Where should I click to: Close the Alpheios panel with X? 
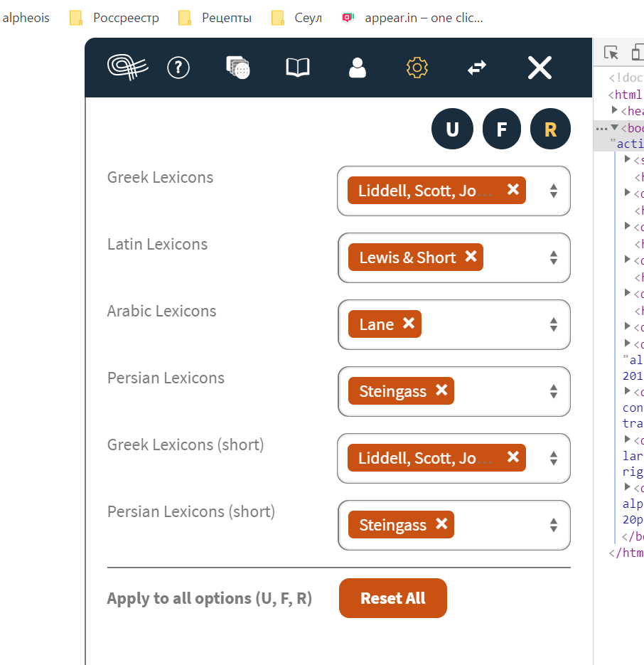tap(540, 68)
